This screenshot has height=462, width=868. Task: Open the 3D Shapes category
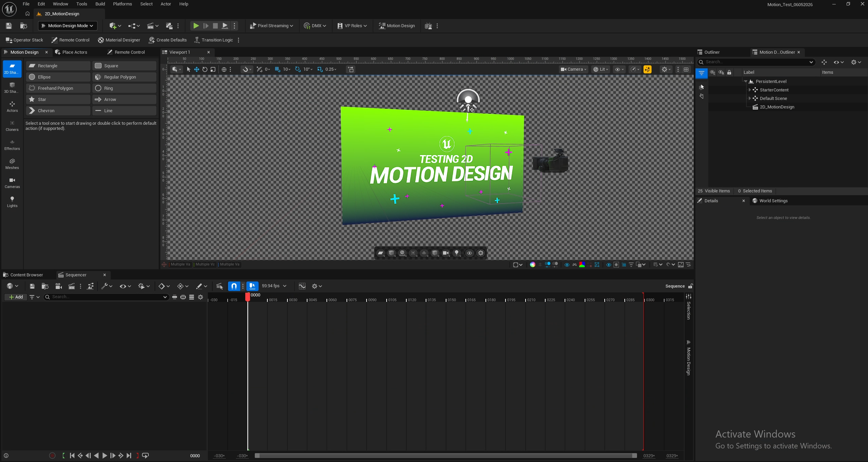(x=12, y=88)
